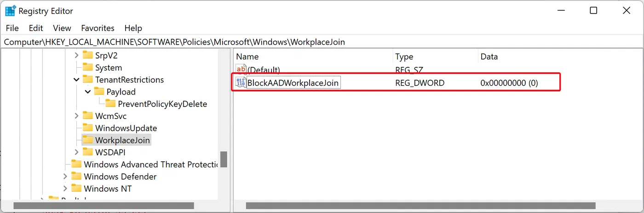Viewport: 644px width, 213px height.
Task: Click the BlockAADWorkplaceJoin name edit box
Action: tap(293, 83)
